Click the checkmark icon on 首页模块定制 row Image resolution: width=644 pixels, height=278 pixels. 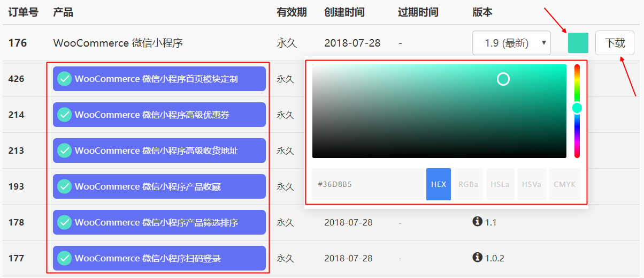point(65,79)
